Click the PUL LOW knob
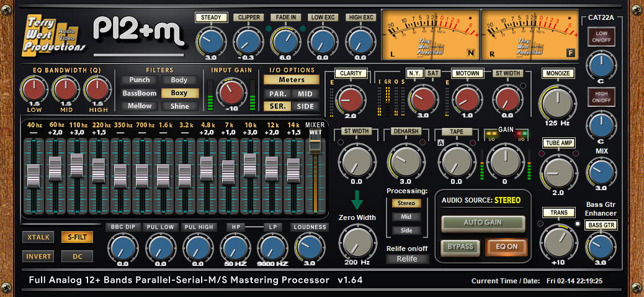644x297 pixels. click(161, 248)
